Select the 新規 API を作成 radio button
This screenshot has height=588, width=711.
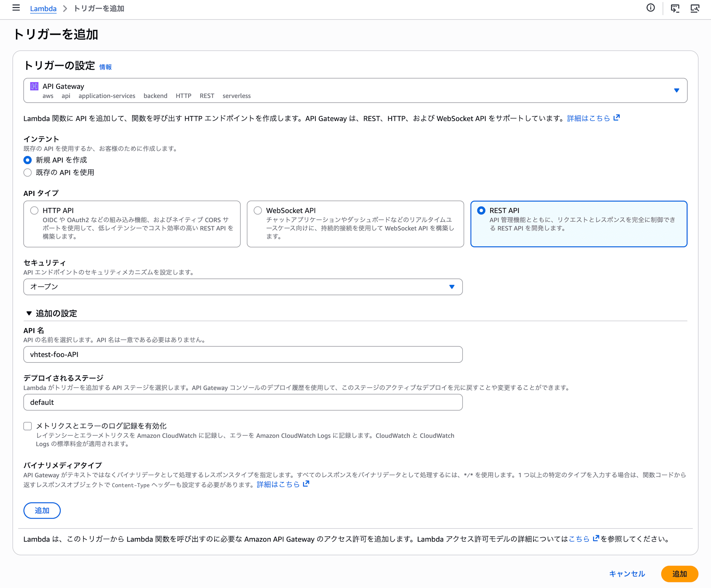pyautogui.click(x=27, y=160)
